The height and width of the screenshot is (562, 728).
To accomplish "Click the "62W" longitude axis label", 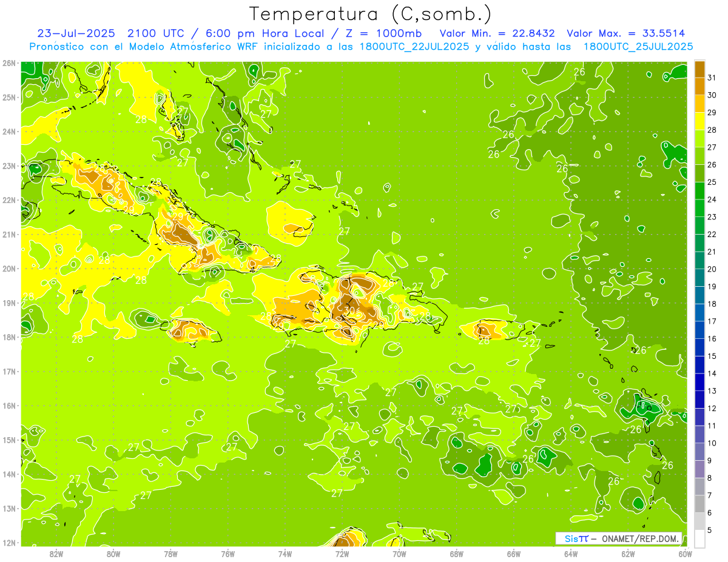I will (628, 554).
